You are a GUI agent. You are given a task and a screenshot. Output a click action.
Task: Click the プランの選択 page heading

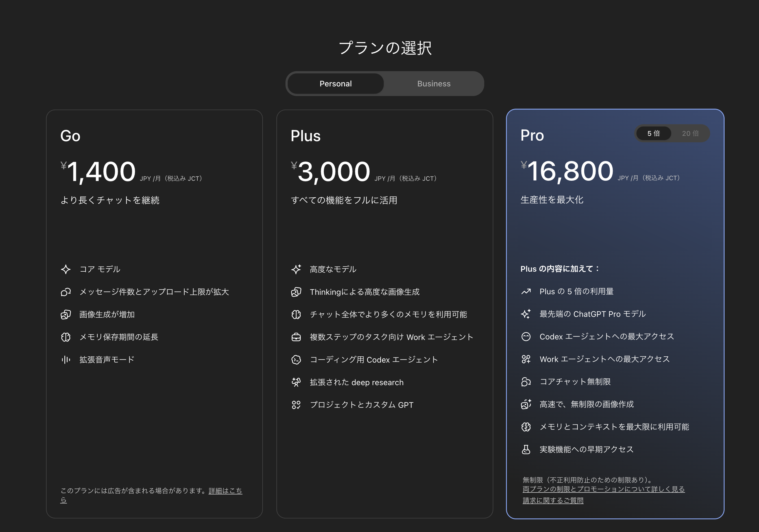(x=385, y=48)
